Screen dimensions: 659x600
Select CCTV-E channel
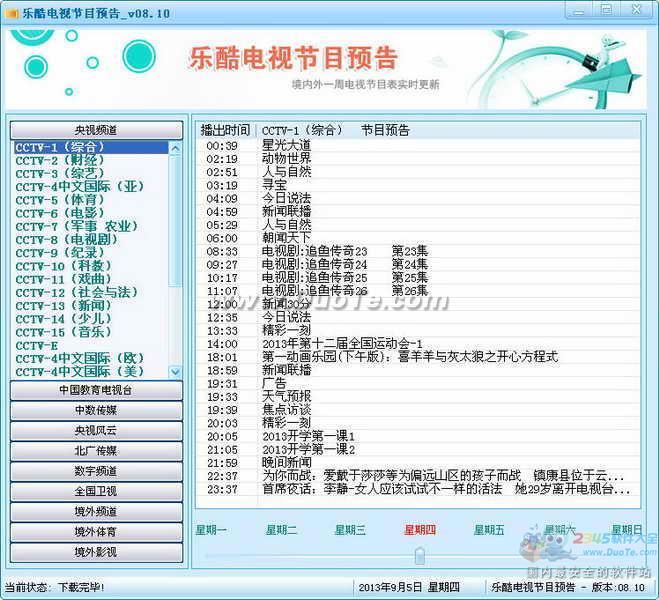point(91,346)
